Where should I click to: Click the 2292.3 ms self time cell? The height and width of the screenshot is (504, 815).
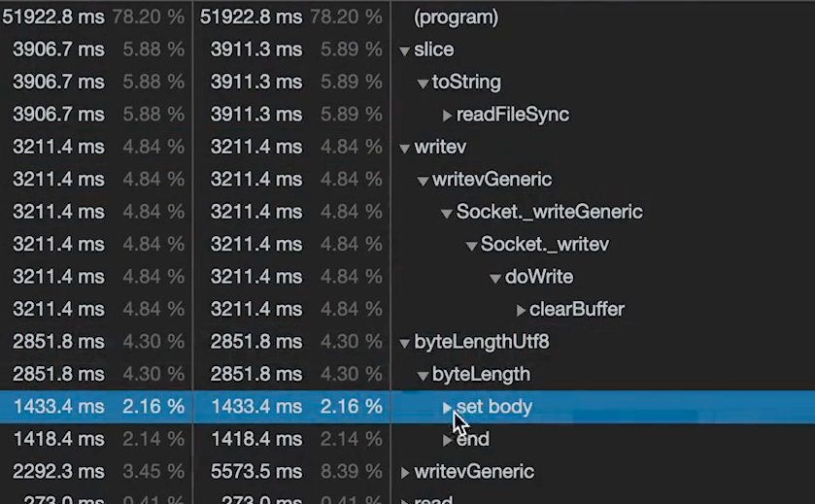58,472
